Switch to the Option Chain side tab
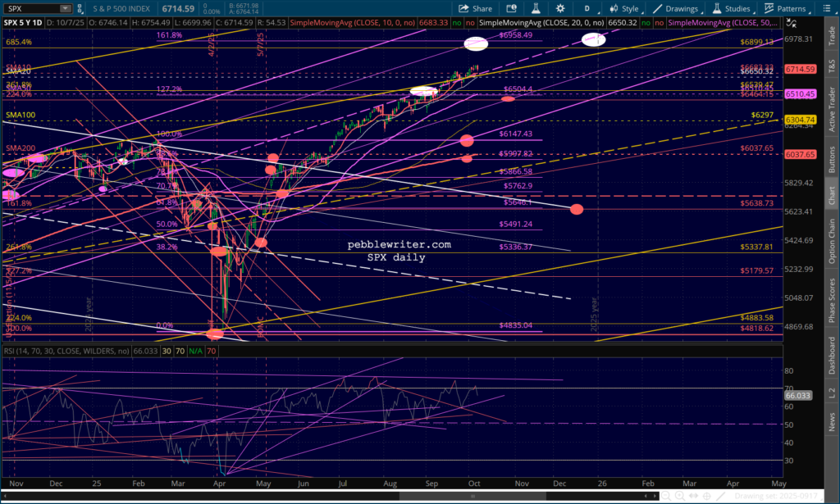The image size is (840, 504). coord(832,241)
